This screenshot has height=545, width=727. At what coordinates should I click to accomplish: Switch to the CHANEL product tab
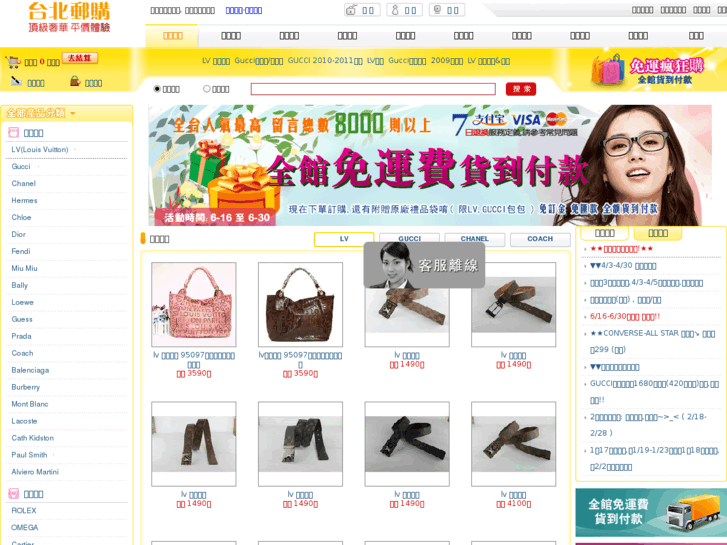click(x=475, y=238)
